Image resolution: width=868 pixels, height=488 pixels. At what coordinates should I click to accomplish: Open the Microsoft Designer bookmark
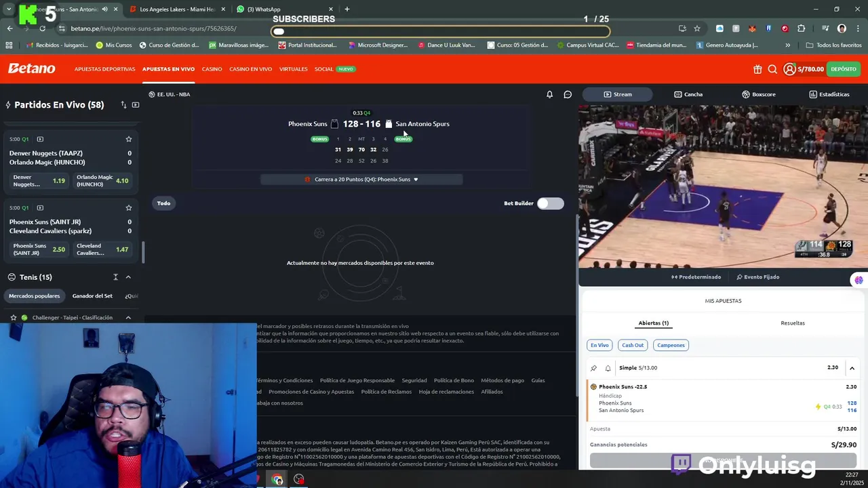[378, 45]
